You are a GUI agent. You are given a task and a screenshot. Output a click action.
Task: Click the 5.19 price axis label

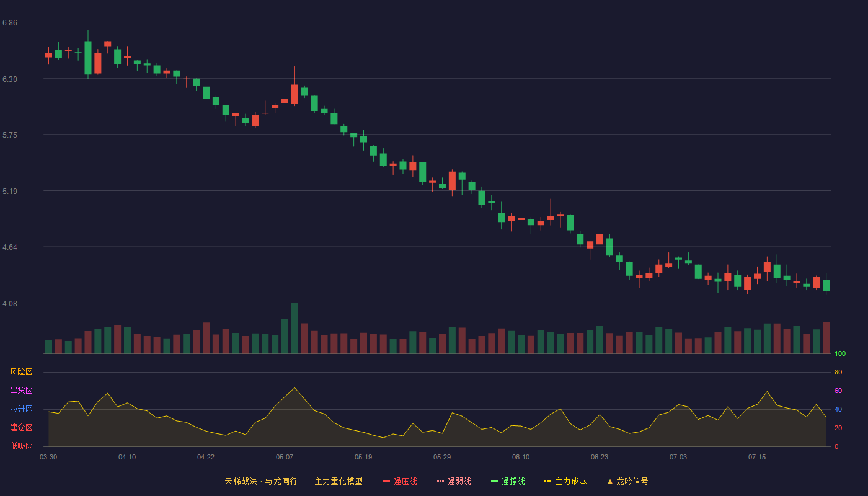[x=10, y=192]
